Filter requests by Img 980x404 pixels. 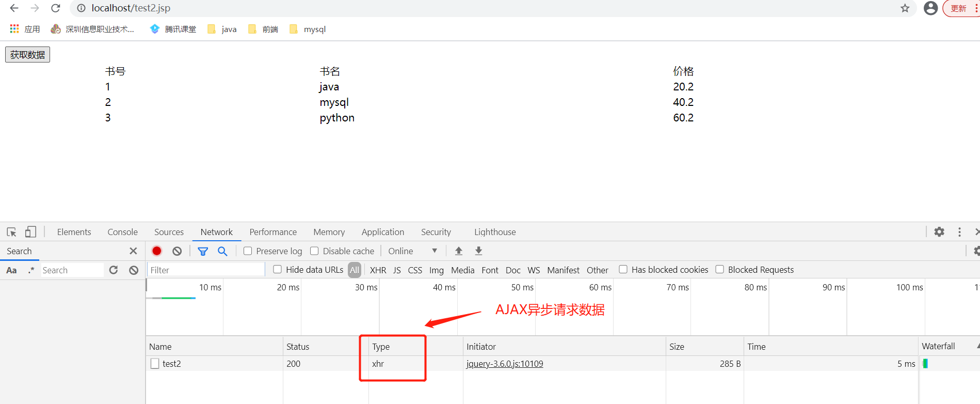click(437, 270)
